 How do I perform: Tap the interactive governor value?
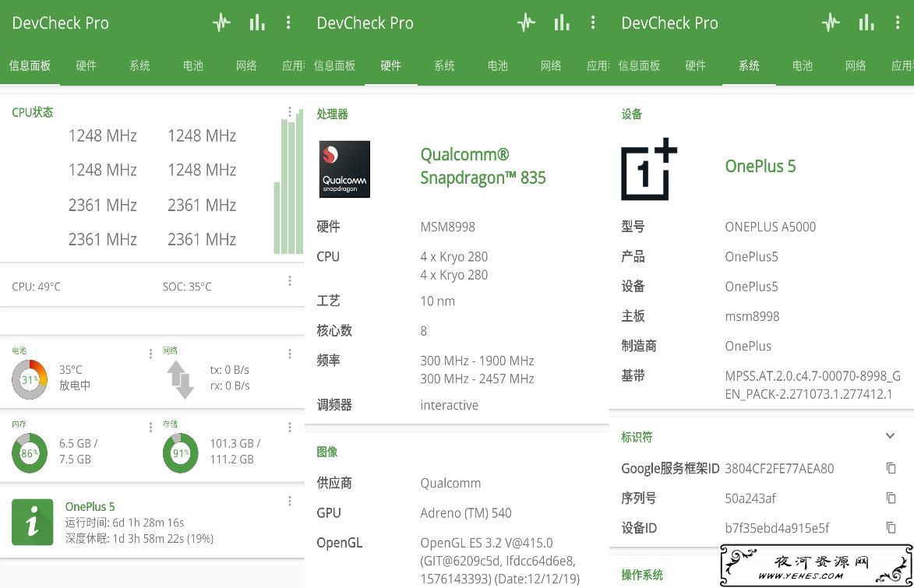(x=450, y=405)
